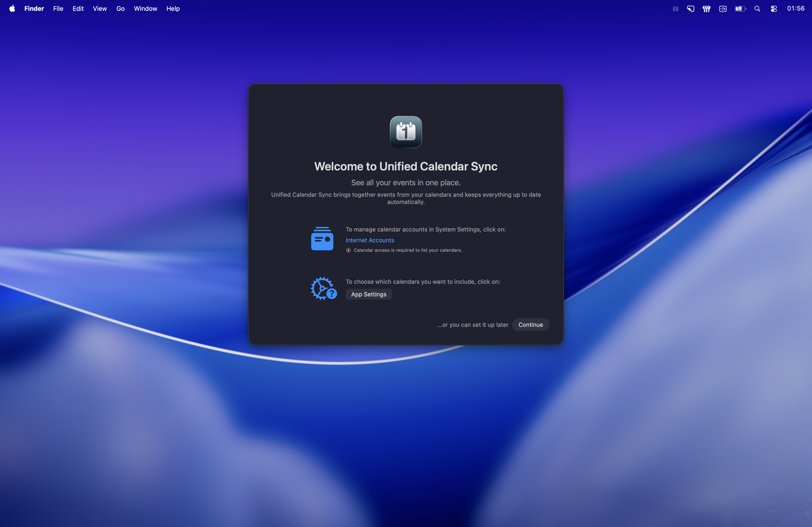The width and height of the screenshot is (812, 527).
Task: Open Spotlight search from the menu bar
Action: point(757,9)
